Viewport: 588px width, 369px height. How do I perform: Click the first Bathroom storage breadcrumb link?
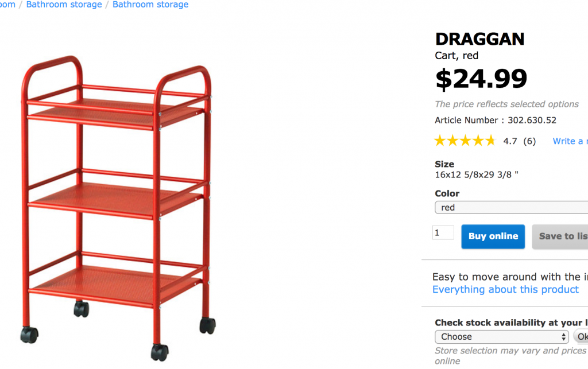click(64, 5)
